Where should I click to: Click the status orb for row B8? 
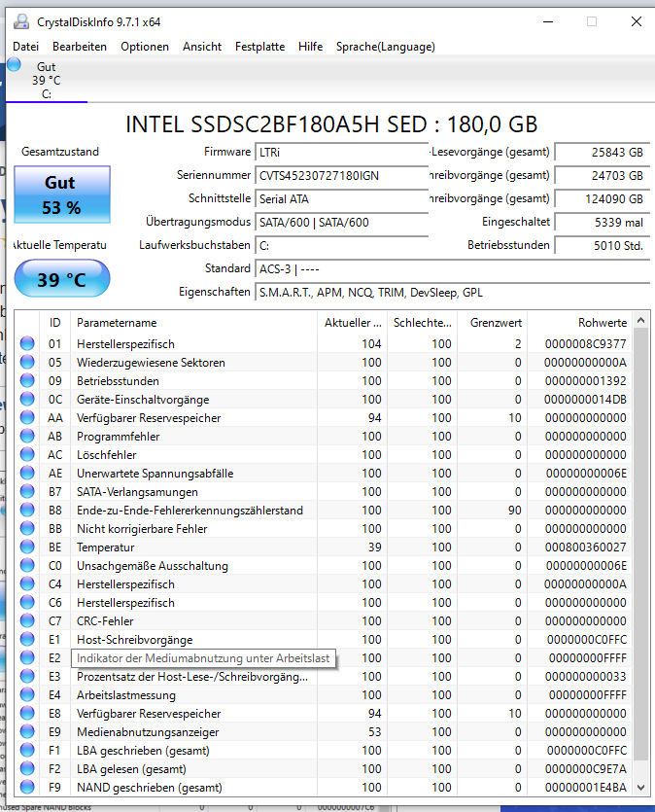pyautogui.click(x=27, y=510)
